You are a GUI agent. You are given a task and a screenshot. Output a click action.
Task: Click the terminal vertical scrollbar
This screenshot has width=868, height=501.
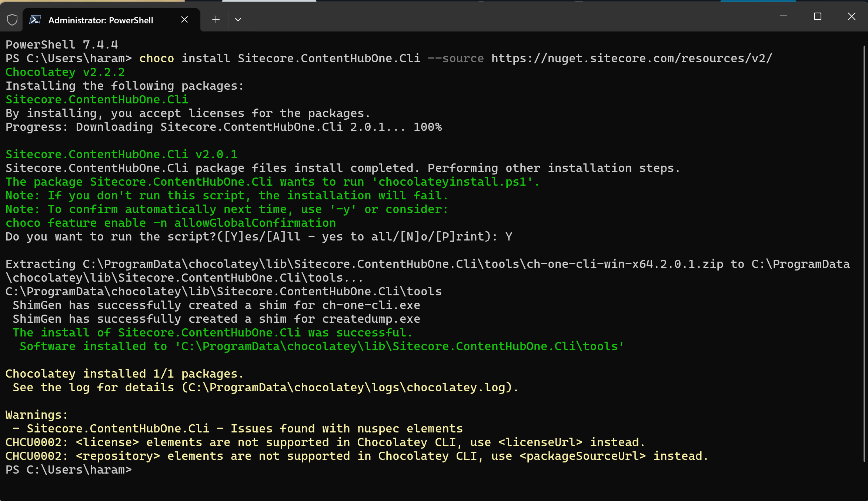tap(864, 254)
